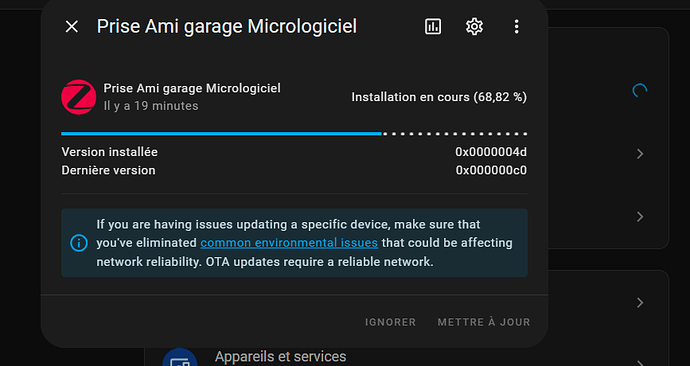Open the three-dot overflow menu

(x=517, y=27)
